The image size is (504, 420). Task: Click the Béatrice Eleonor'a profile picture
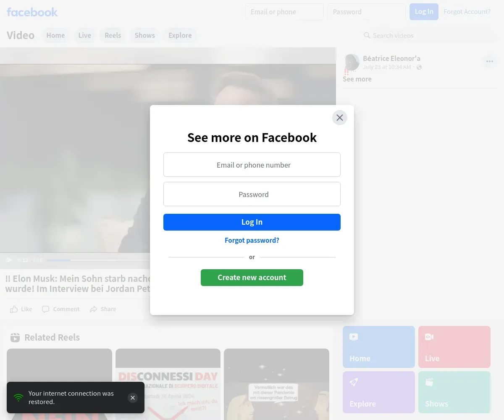[352, 62]
